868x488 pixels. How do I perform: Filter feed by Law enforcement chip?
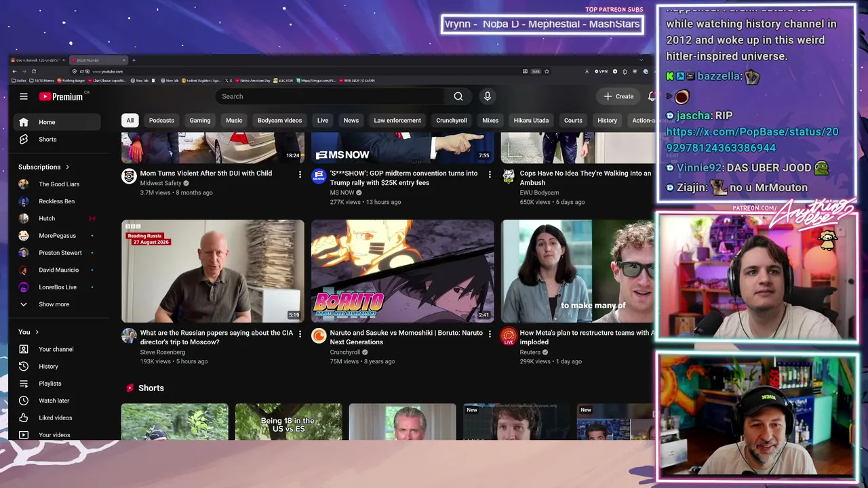coord(397,121)
